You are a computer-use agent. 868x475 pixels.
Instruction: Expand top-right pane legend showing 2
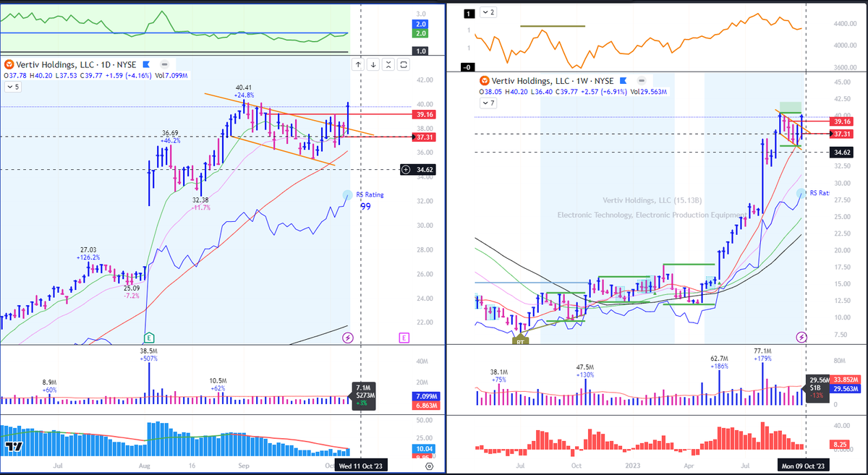(x=488, y=12)
